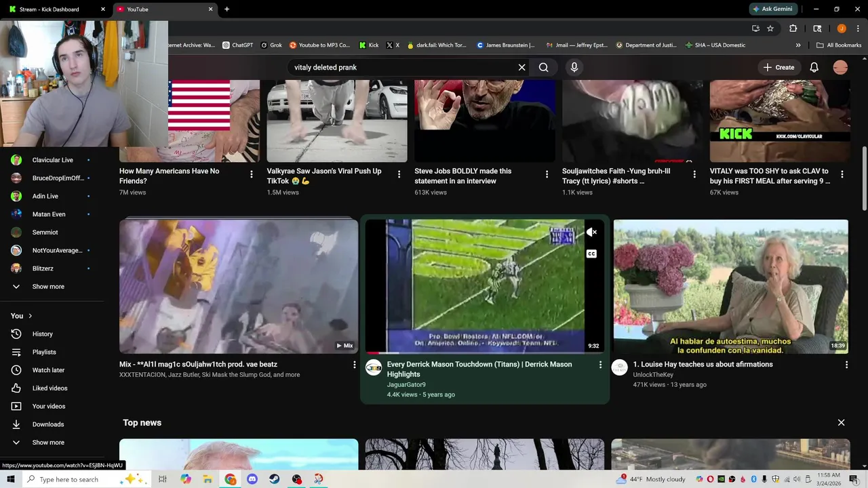
Task: Open the UnlockTheKey channel avatar
Action: pos(620,367)
